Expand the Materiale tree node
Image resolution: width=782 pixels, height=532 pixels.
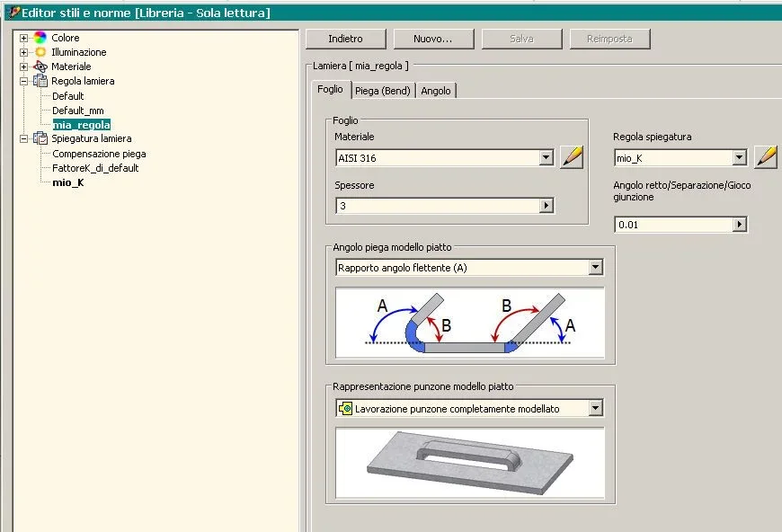pos(23,66)
